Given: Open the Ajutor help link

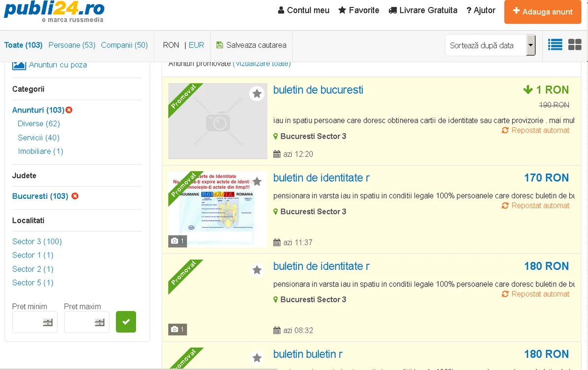Looking at the screenshot, I should (481, 10).
